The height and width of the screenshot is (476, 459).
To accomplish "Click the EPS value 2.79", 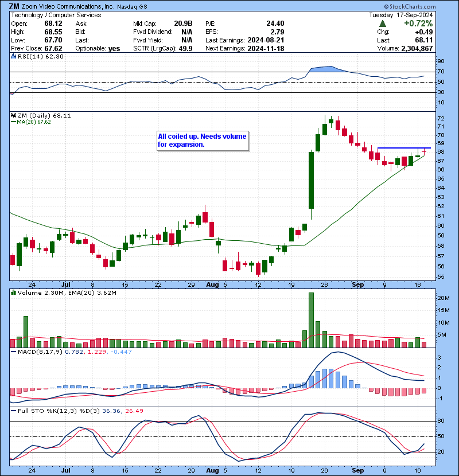I will (277, 32).
